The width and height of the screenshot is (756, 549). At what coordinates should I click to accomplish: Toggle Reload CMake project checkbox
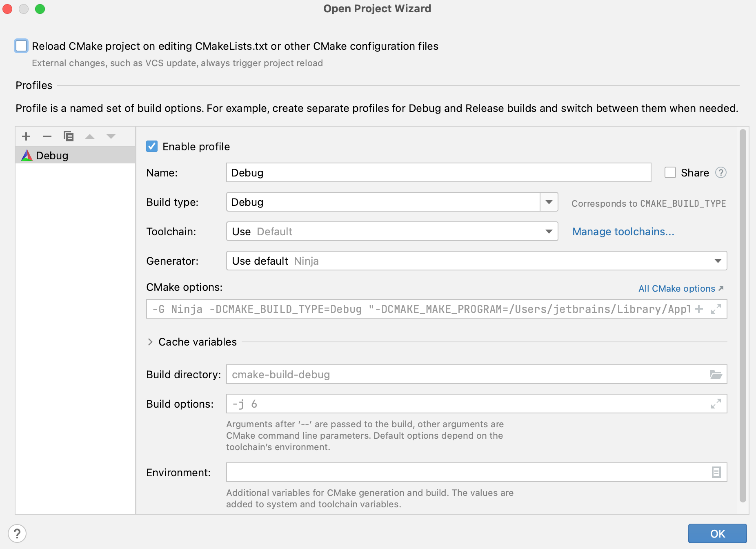21,46
